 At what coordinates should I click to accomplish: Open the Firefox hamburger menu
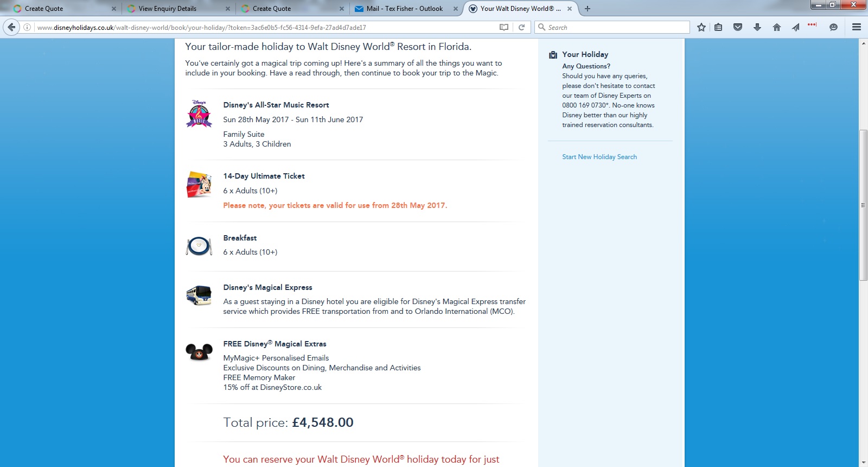pyautogui.click(x=857, y=27)
